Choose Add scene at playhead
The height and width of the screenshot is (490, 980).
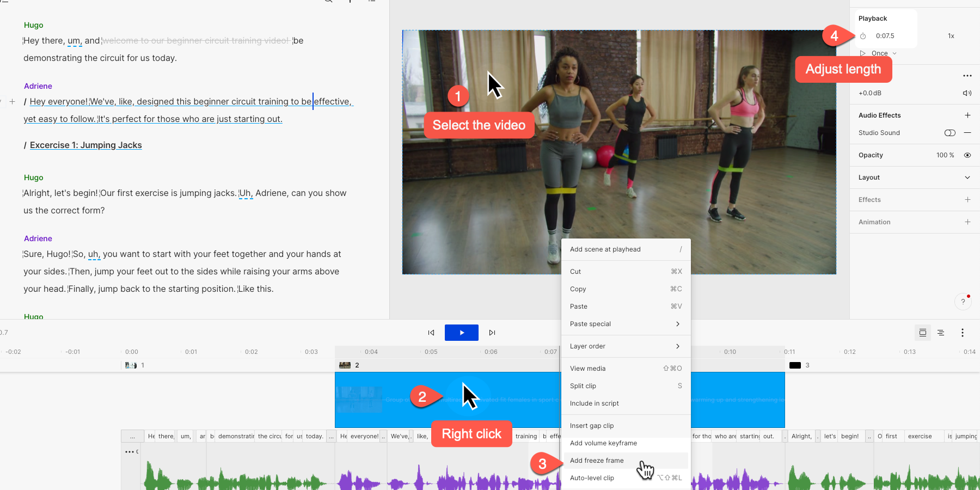[x=626, y=249]
